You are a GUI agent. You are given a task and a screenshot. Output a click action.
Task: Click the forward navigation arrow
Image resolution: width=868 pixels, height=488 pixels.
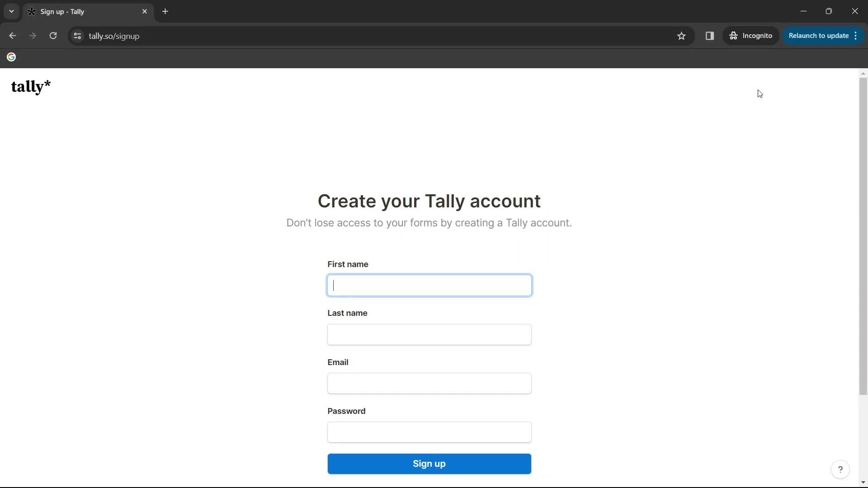pyautogui.click(x=32, y=36)
